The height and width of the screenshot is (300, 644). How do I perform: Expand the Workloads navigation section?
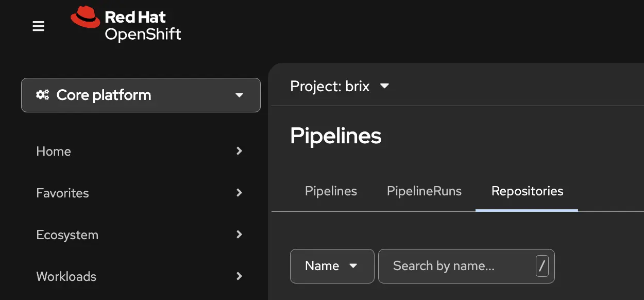(x=140, y=276)
